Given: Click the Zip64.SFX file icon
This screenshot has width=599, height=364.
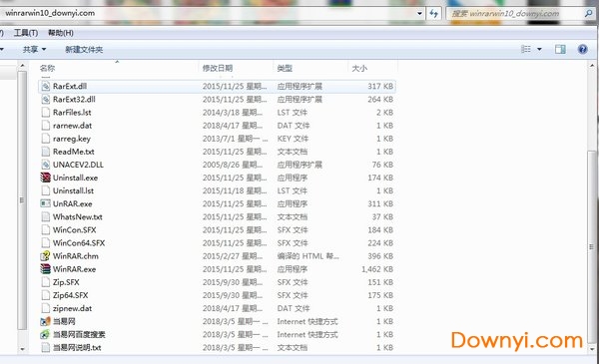Looking at the screenshot, I should click(x=46, y=295).
